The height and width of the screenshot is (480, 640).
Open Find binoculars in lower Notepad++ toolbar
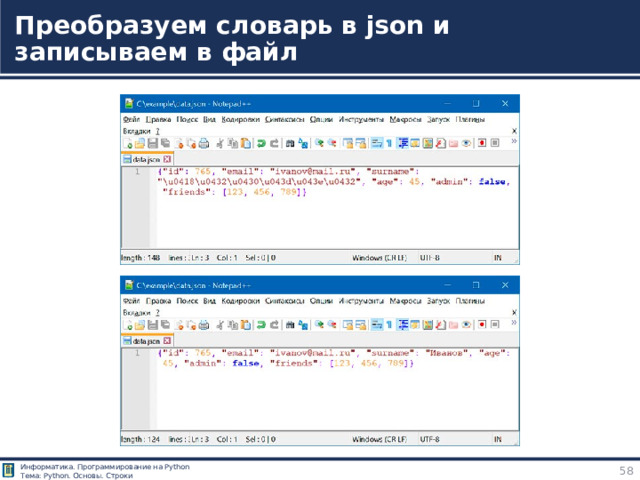pos(290,325)
